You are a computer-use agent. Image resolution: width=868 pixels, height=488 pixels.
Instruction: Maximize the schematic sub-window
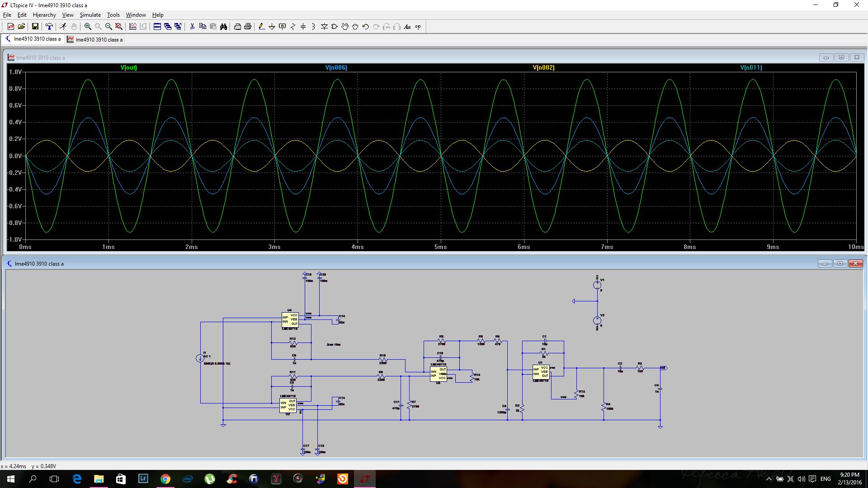(x=840, y=263)
